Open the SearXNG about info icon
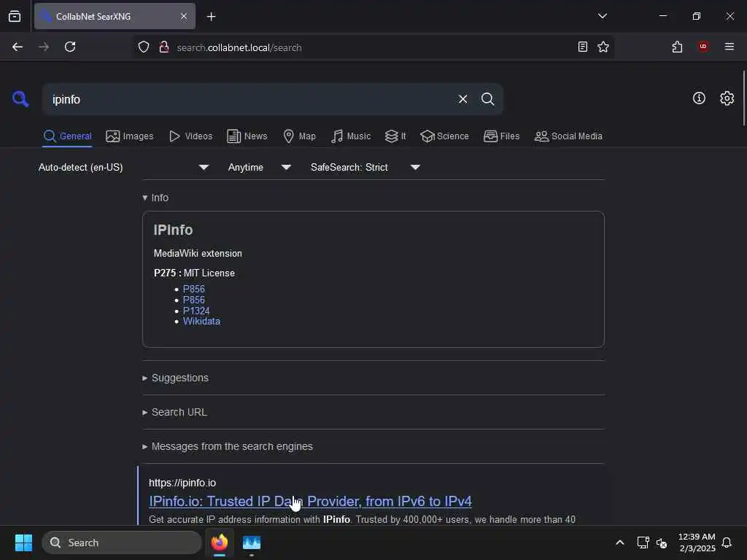This screenshot has width=747, height=560. click(699, 98)
